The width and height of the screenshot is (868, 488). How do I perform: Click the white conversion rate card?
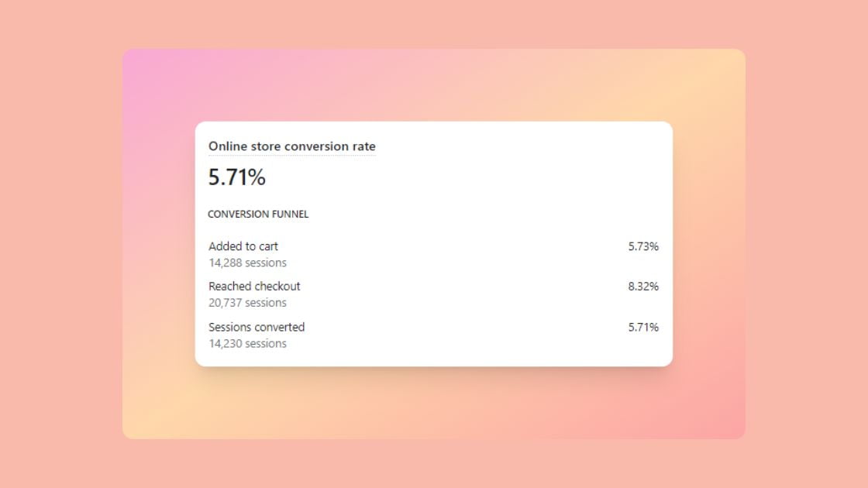(x=434, y=242)
